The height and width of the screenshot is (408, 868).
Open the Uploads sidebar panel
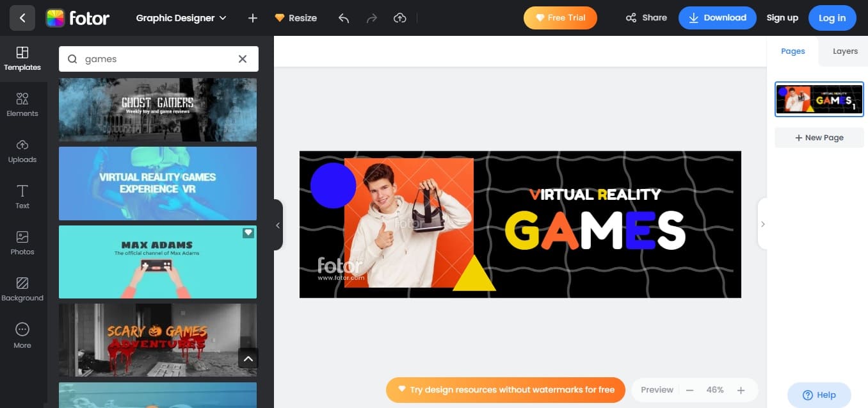tap(22, 151)
